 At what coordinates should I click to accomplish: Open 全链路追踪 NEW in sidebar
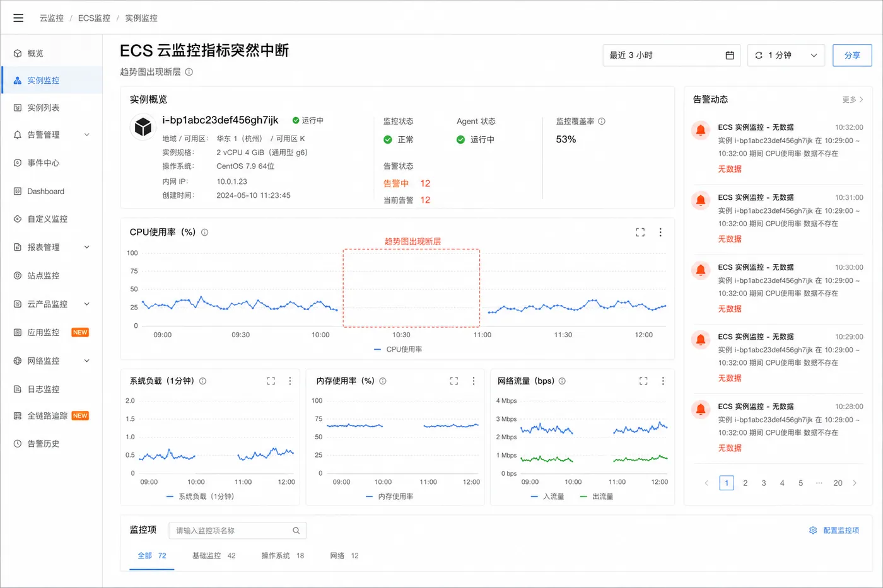(52, 416)
